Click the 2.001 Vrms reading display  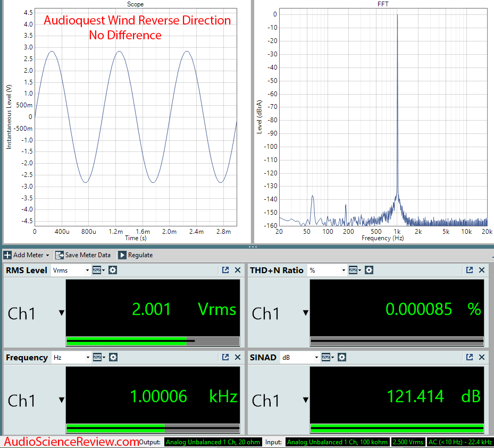point(153,308)
